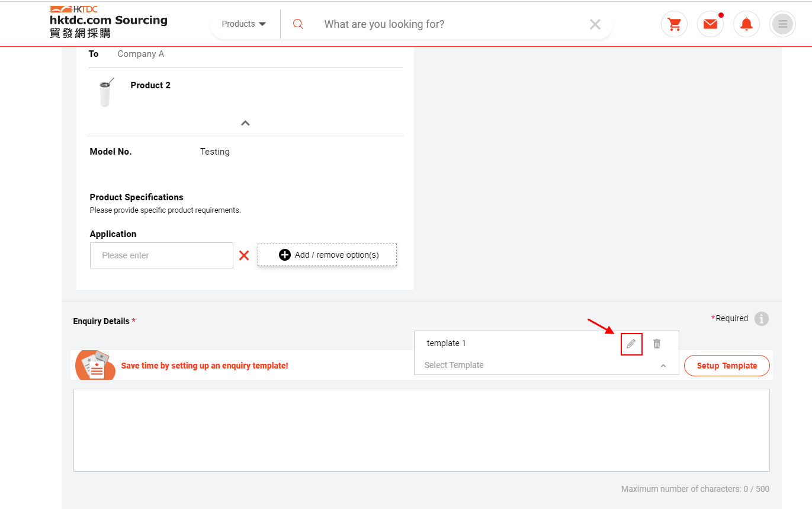Open the messages envelope icon

click(710, 24)
